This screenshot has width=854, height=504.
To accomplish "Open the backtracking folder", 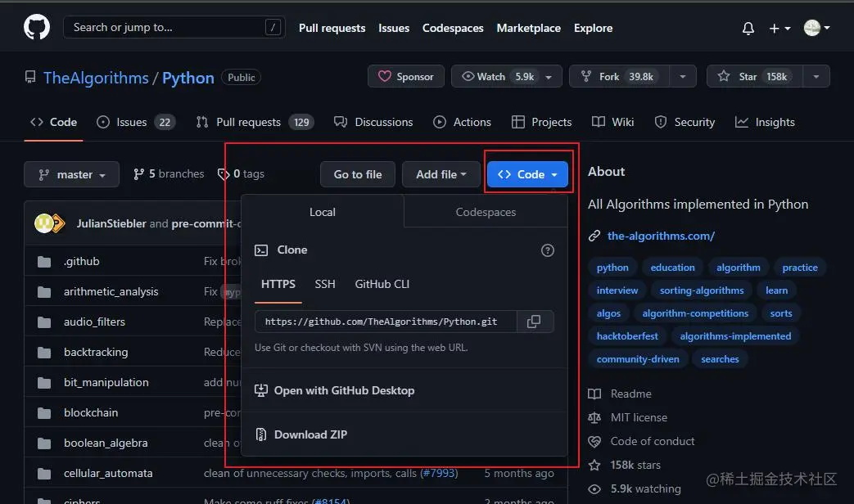I will coord(96,352).
